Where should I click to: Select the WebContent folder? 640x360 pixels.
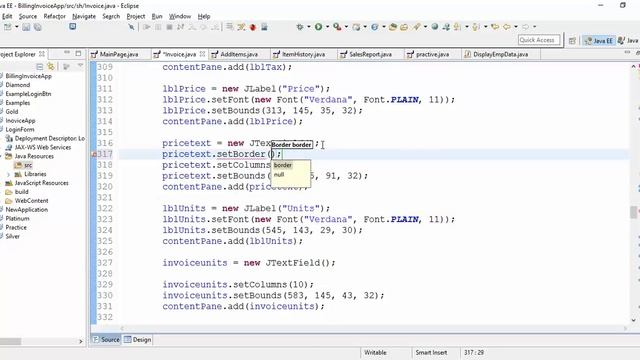pos(31,201)
